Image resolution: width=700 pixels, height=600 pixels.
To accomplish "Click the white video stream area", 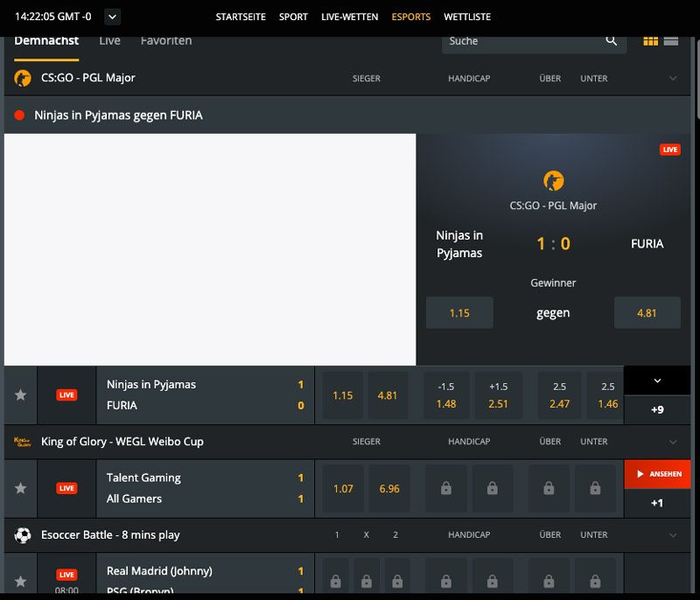I will [x=210, y=249].
